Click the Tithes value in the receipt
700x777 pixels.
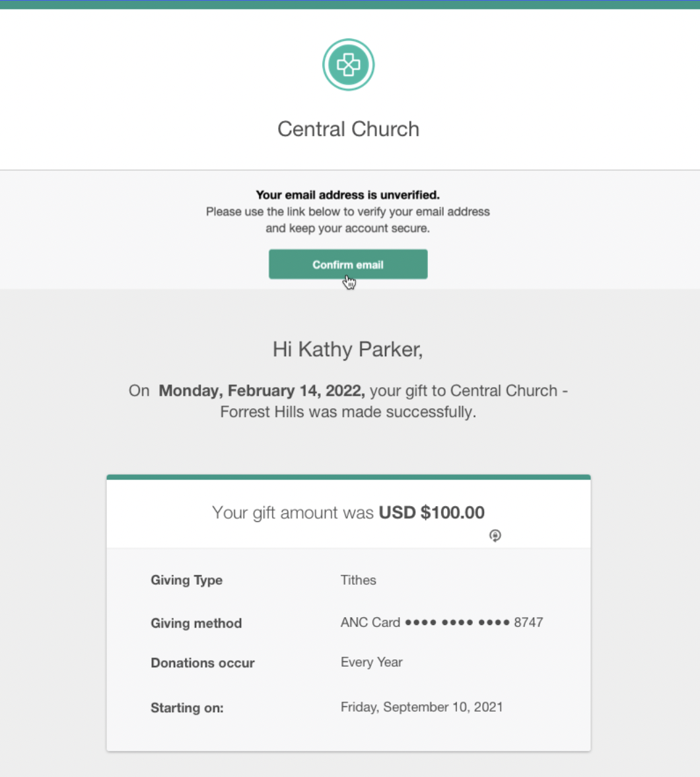(358, 580)
